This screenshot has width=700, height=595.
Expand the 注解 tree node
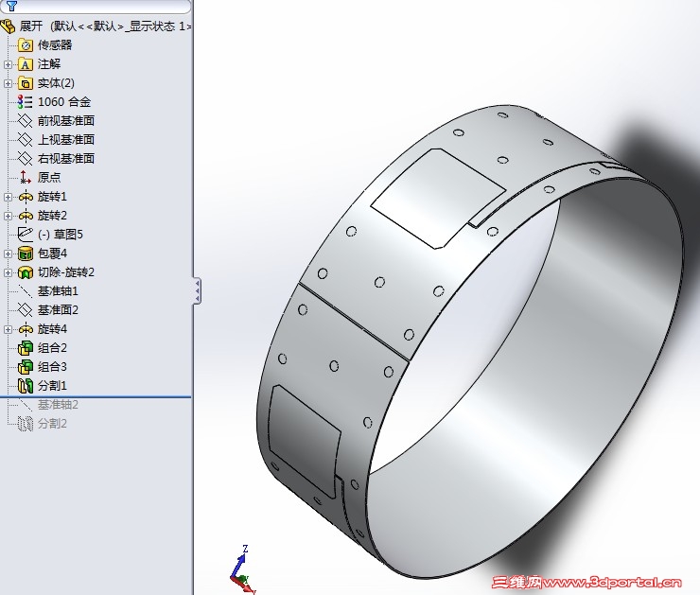pyautogui.click(x=8, y=64)
